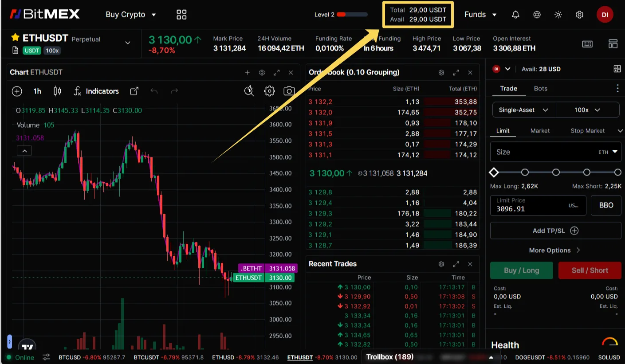
Task: Take a chart snapshot with the camera icon
Action: click(x=289, y=91)
